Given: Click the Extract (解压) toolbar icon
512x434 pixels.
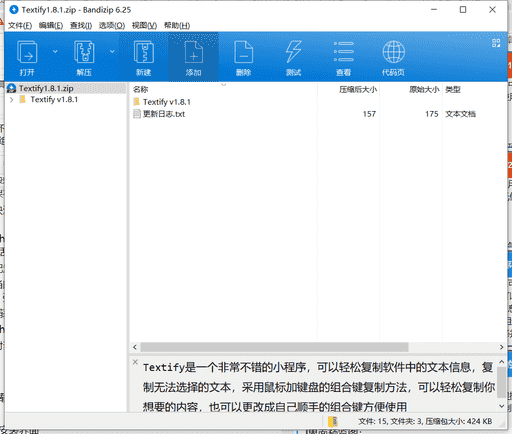Looking at the screenshot, I should (84, 52).
